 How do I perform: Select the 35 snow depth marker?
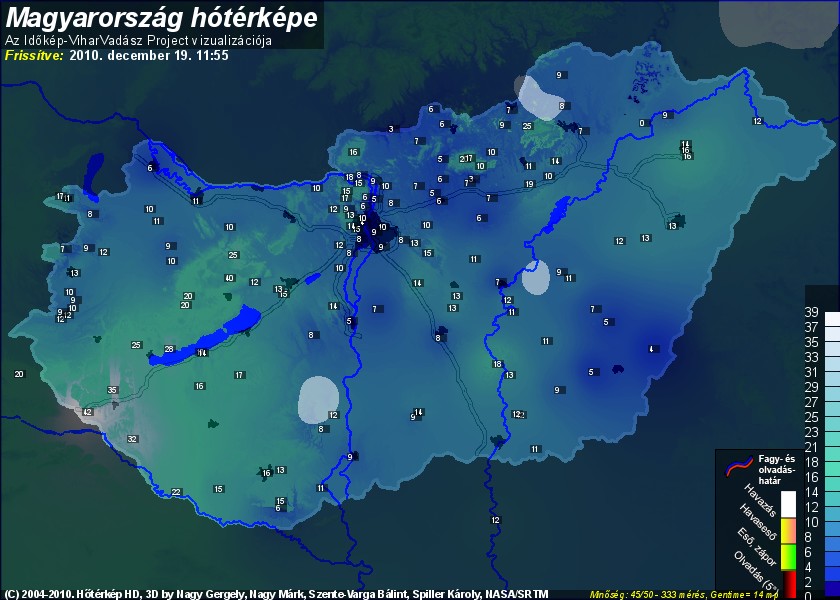(x=113, y=390)
